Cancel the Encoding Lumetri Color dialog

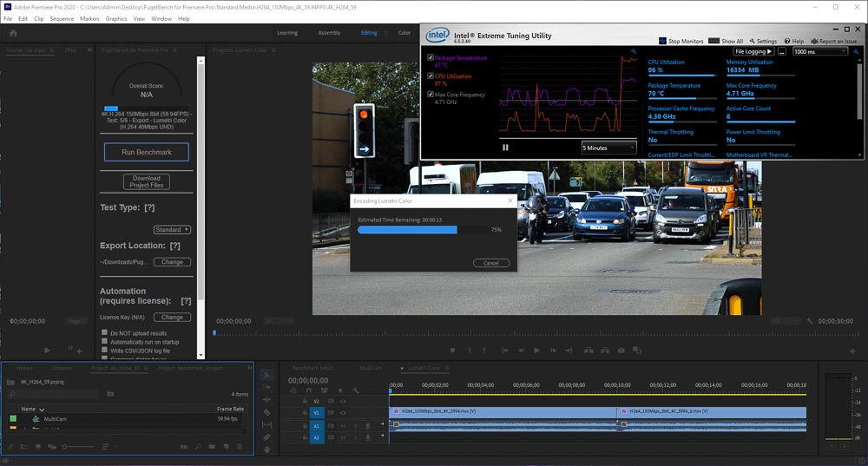(491, 263)
